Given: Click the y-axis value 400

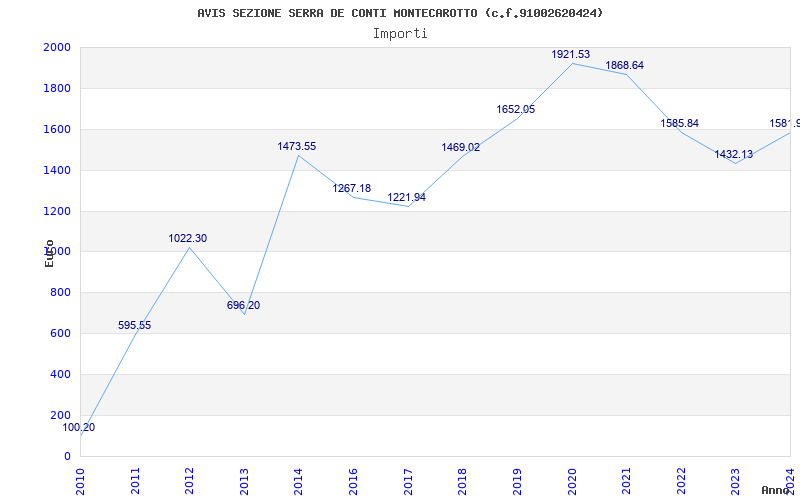Looking at the screenshot, I should 60,374.
